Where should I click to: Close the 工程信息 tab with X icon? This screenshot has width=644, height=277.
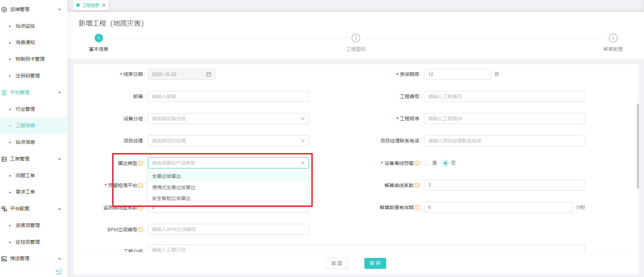coord(104,5)
